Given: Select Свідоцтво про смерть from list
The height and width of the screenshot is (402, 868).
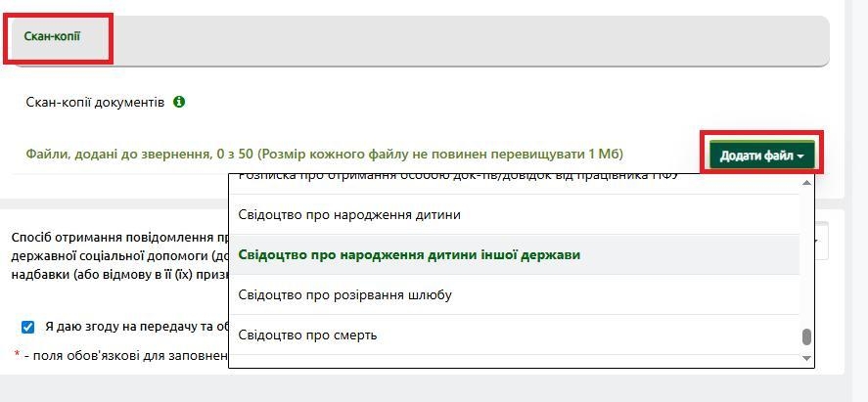Looking at the screenshot, I should point(307,335).
